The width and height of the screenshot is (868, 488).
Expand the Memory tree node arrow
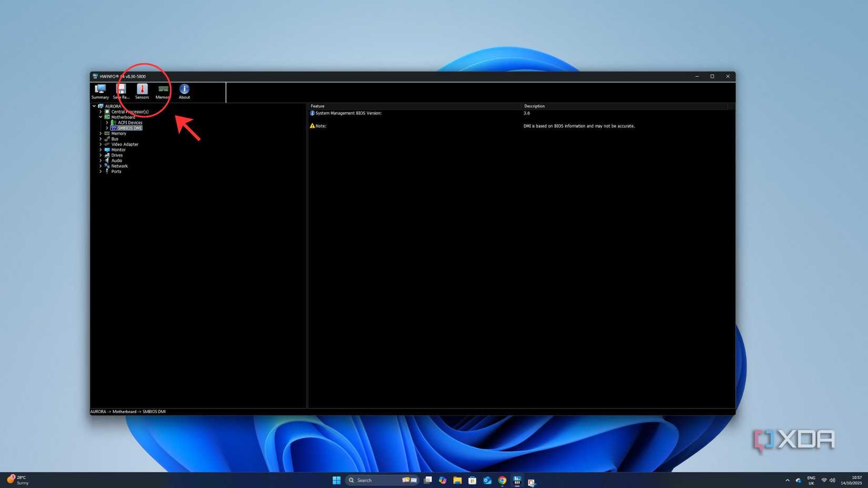pyautogui.click(x=100, y=134)
